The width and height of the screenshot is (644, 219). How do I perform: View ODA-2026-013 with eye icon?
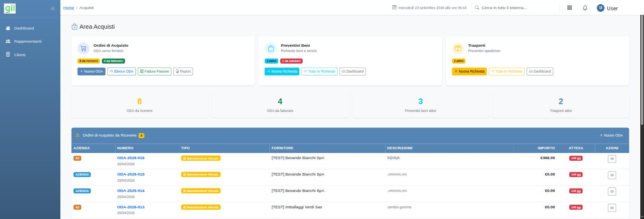click(612, 208)
